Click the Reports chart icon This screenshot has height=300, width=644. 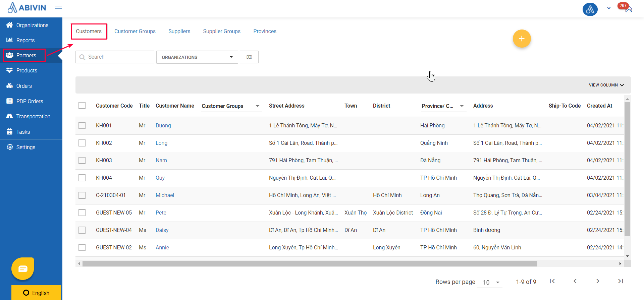[x=9, y=40]
